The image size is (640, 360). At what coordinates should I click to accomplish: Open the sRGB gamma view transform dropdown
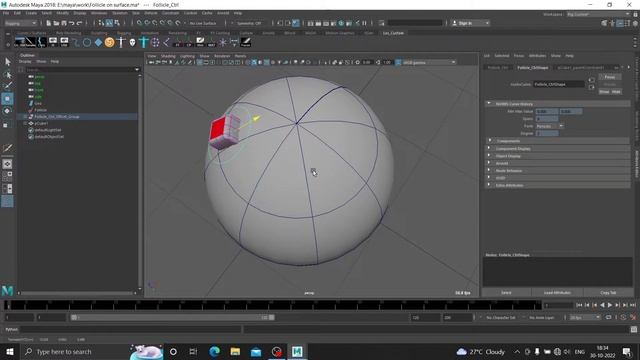[429, 62]
